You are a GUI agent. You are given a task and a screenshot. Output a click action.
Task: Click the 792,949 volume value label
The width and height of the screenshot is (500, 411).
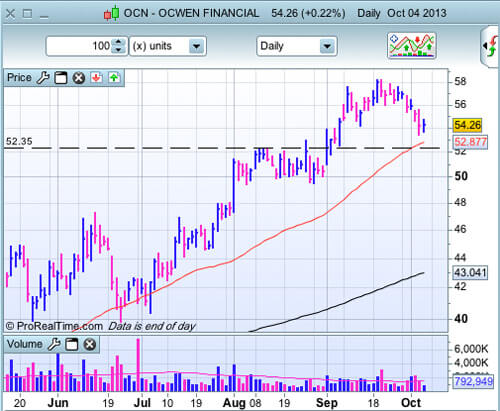click(x=473, y=381)
